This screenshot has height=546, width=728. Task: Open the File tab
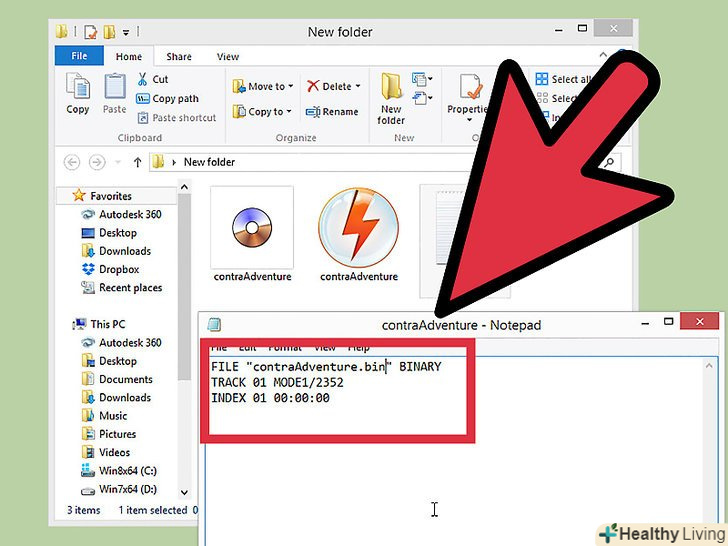tap(79, 56)
